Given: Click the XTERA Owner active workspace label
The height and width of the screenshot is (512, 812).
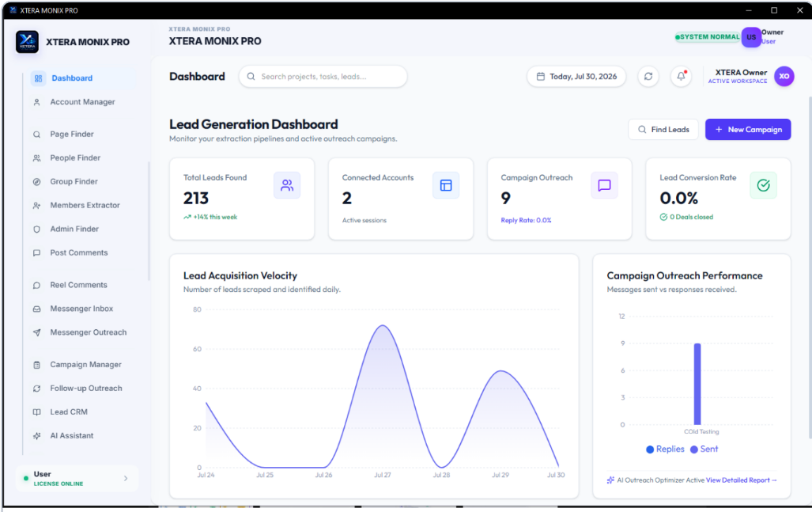Looking at the screenshot, I should click(738, 76).
